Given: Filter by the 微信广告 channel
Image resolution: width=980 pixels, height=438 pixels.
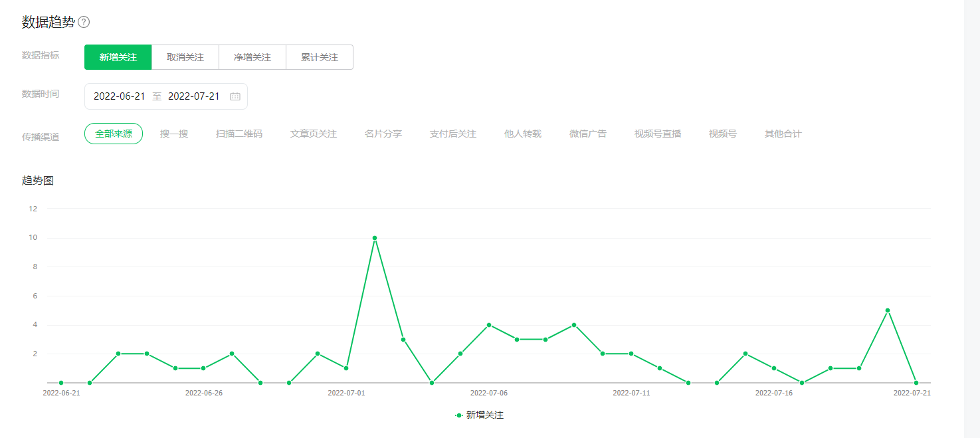Looking at the screenshot, I should [x=588, y=134].
